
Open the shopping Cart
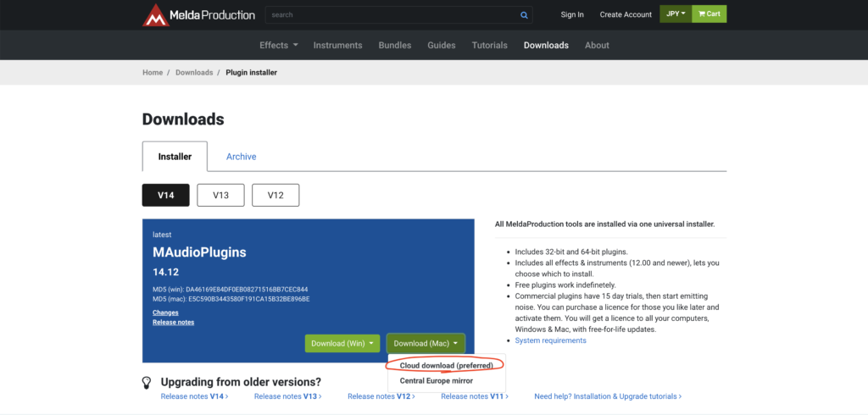coord(709,14)
